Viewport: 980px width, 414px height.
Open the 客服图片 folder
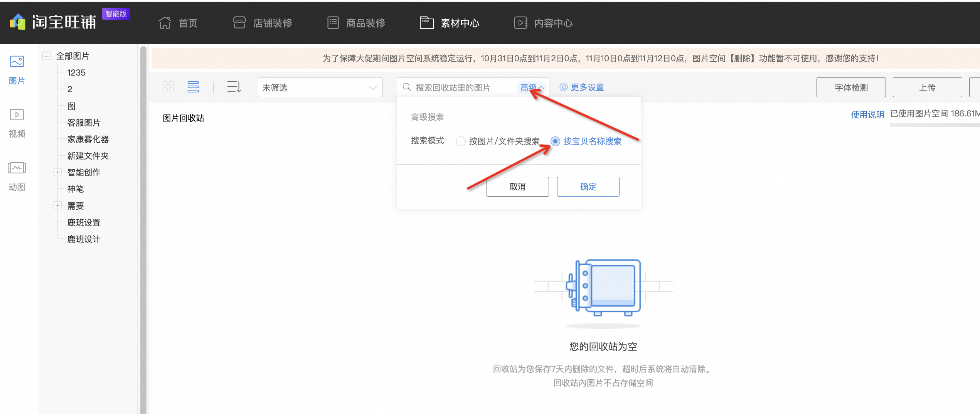pos(84,123)
